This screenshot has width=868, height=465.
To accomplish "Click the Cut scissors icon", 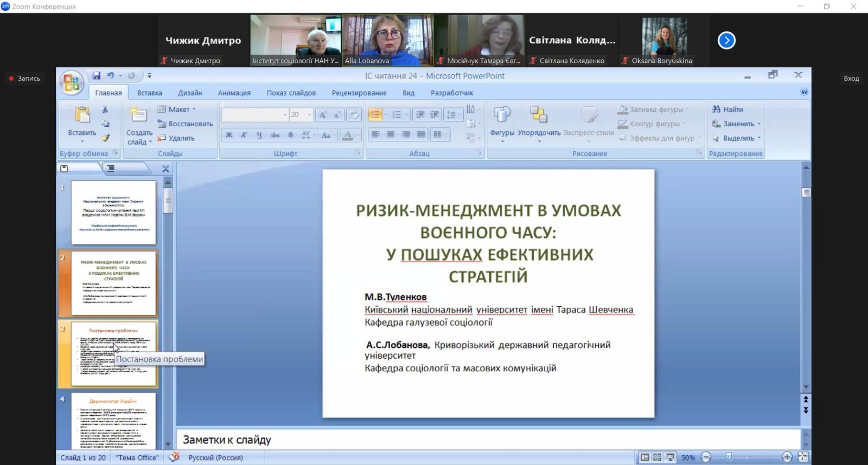I will (x=105, y=109).
